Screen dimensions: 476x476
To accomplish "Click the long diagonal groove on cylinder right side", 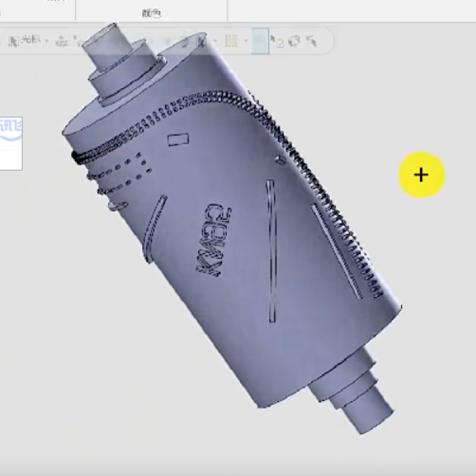I will [336, 251].
